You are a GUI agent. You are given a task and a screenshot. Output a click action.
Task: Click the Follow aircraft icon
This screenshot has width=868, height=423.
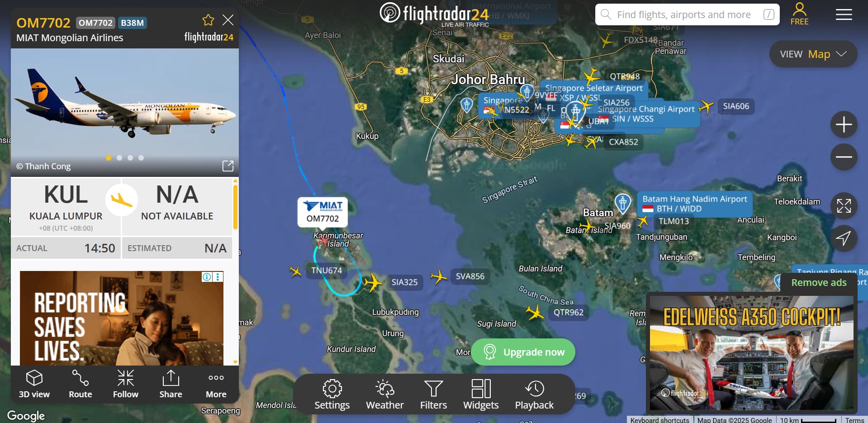pos(126,384)
